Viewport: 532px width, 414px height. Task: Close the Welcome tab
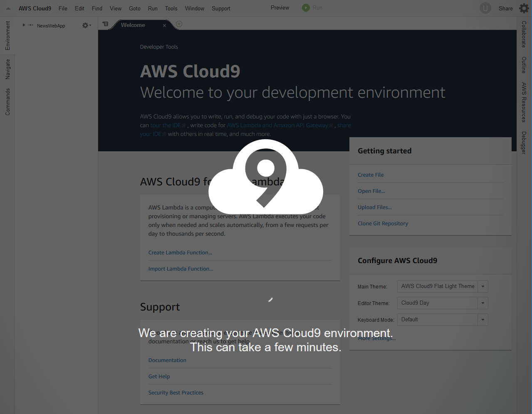(x=164, y=26)
